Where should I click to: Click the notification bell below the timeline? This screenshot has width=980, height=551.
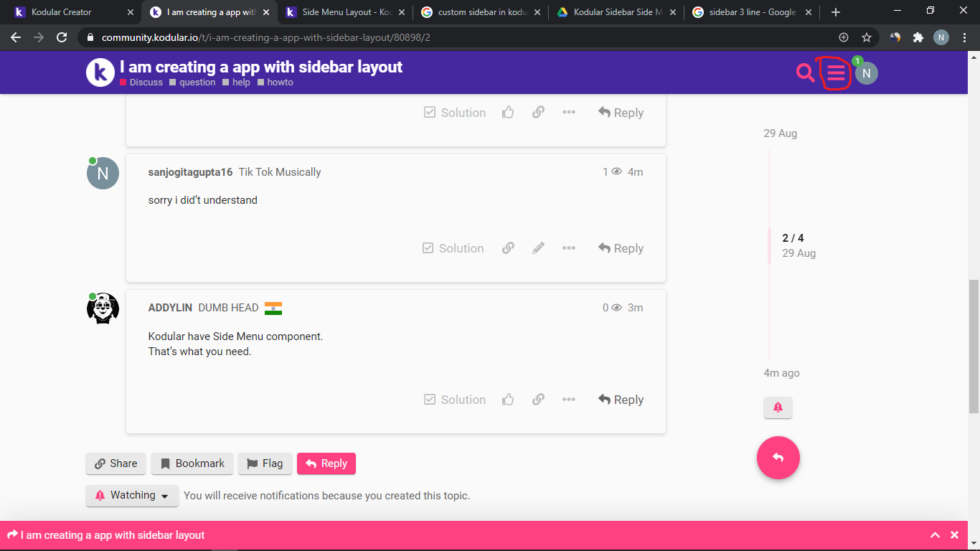[x=778, y=408]
